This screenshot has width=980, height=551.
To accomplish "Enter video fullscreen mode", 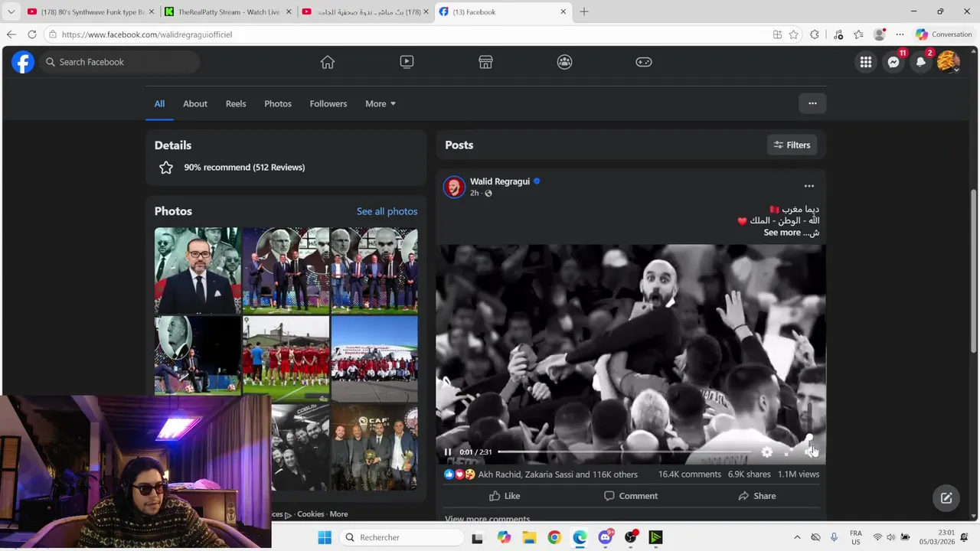I will click(788, 452).
